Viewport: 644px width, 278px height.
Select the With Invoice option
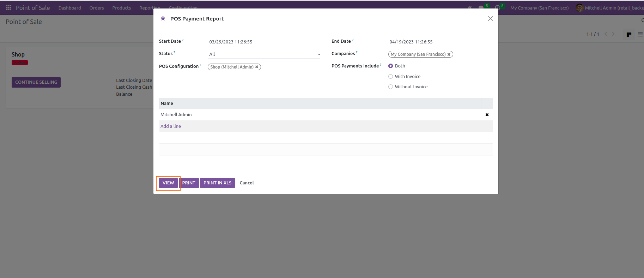tap(390, 77)
